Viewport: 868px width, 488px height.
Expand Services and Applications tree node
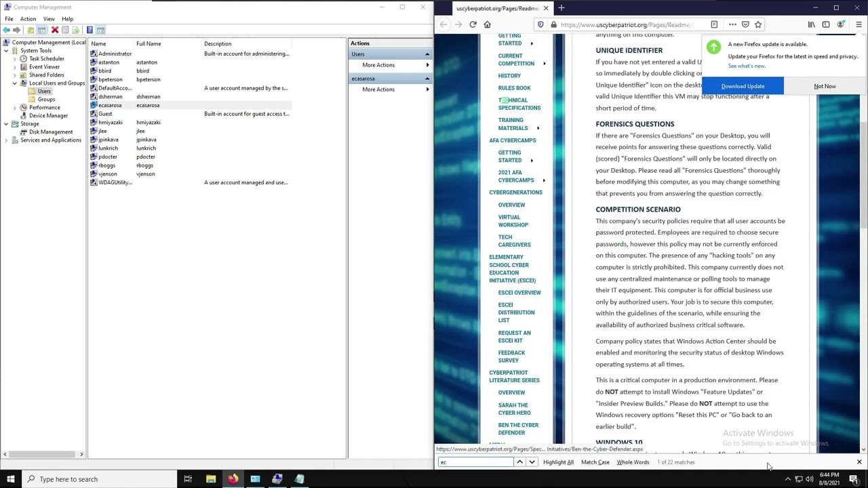pos(7,140)
